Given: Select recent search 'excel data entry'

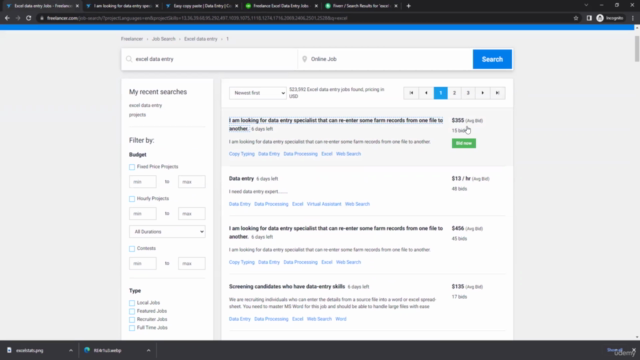Looking at the screenshot, I should tap(145, 105).
